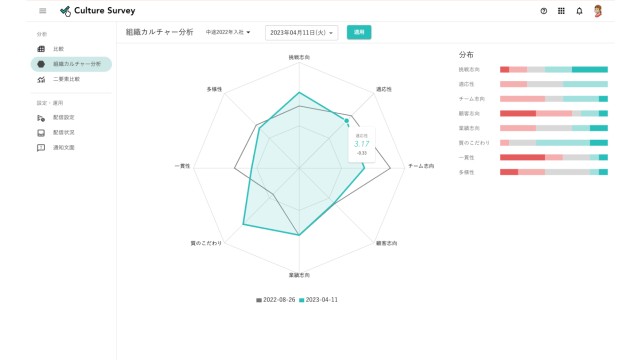This screenshot has width=640, height=360.
Task: Click the 一貫性 radar axis label
Action: [182, 166]
